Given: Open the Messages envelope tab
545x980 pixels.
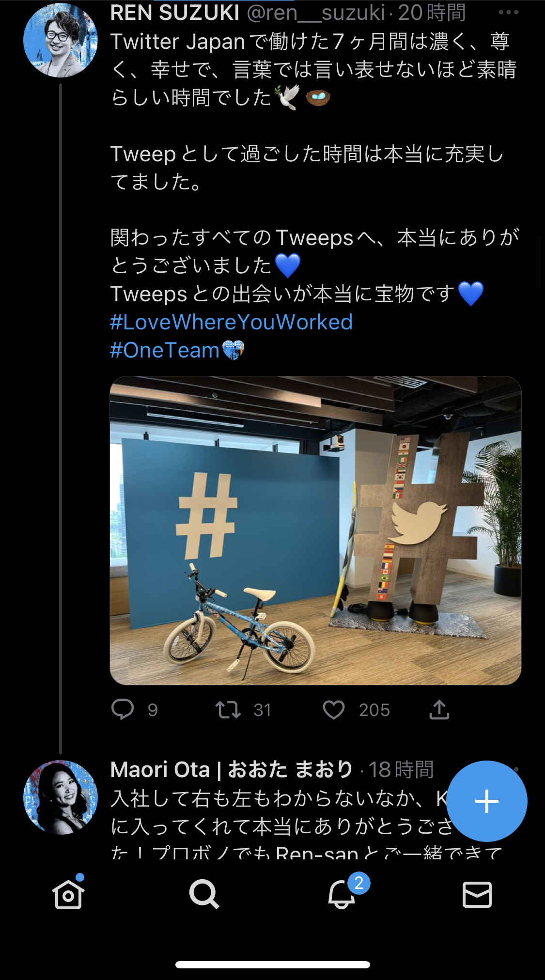Looking at the screenshot, I should 477,894.
